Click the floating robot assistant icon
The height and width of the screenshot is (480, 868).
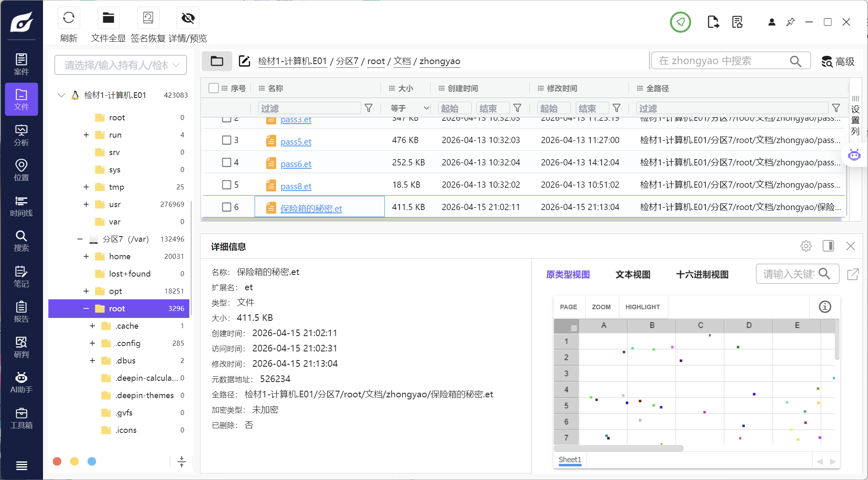click(854, 155)
